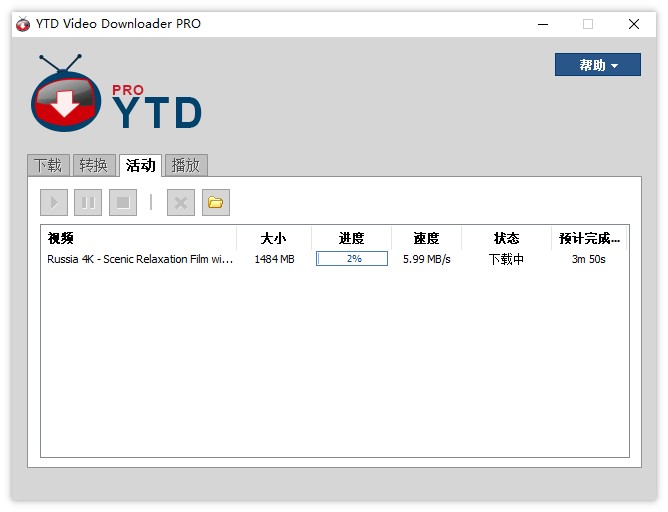Image resolution: width=668 pixels, height=512 pixels.
Task: Click the 状态 column header
Action: 507,238
